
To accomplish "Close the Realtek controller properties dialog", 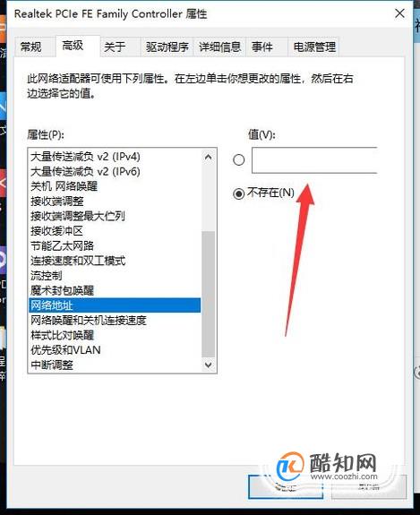I will (x=399, y=13).
